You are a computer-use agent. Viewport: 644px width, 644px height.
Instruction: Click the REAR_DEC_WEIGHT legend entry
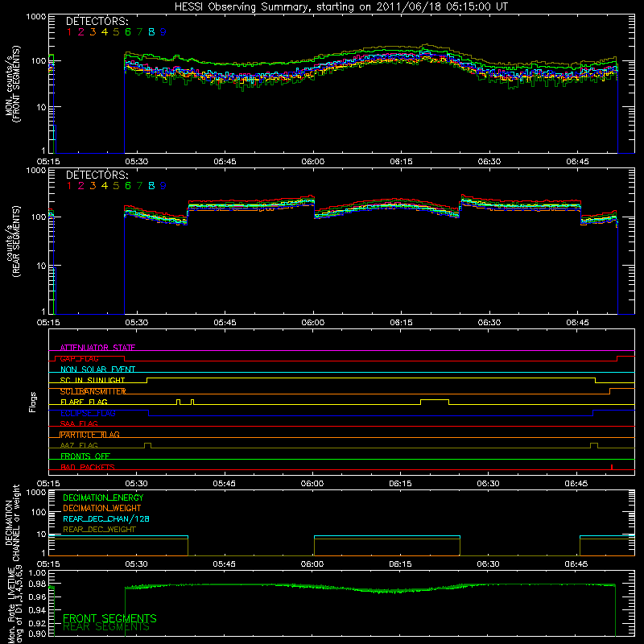pos(99,530)
